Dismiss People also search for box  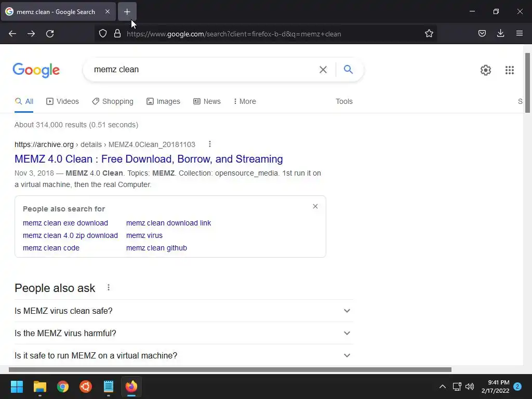(315, 206)
